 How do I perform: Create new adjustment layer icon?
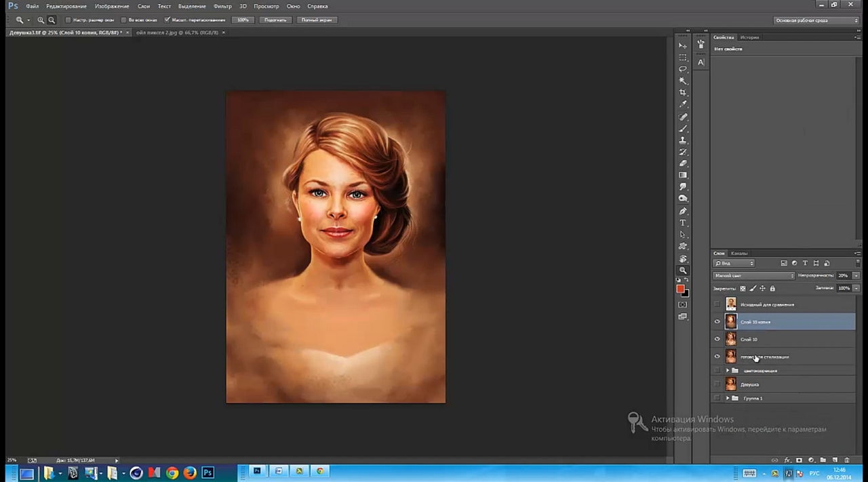pyautogui.click(x=811, y=460)
